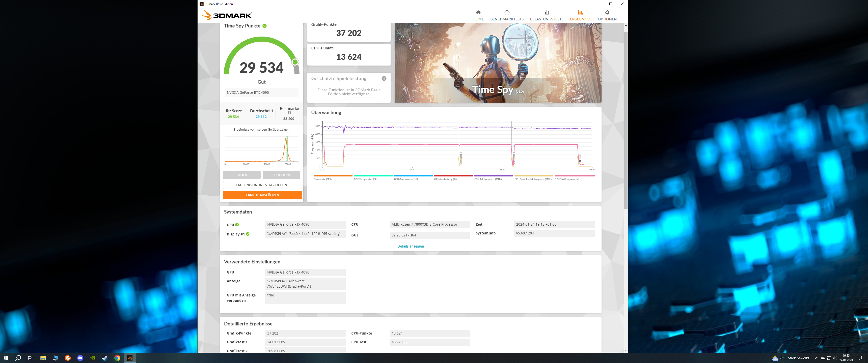Image resolution: width=868 pixels, height=363 pixels.
Task: Click the info icon beside Geschätzte Spieleleistung
Action: (384, 78)
